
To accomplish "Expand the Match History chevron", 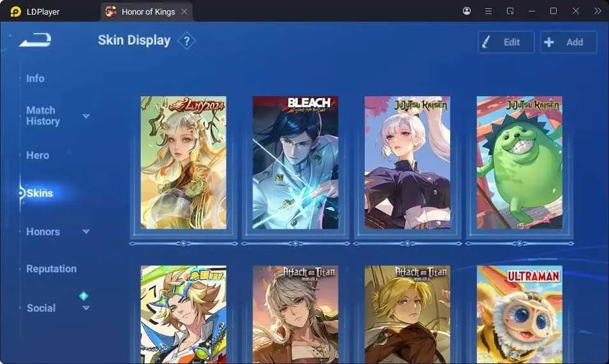I will [86, 115].
